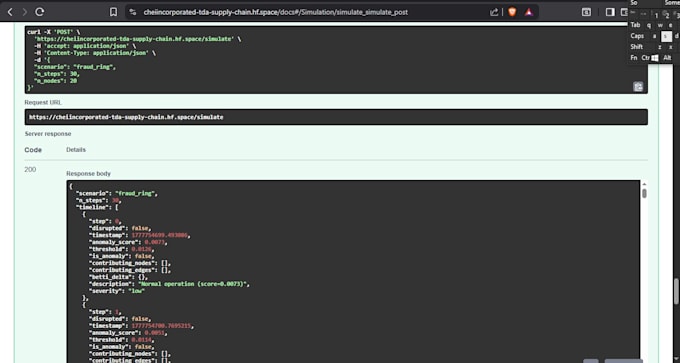Click the 1777754699.493006 timestamp value
The image size is (680, 363).
[x=161, y=235]
